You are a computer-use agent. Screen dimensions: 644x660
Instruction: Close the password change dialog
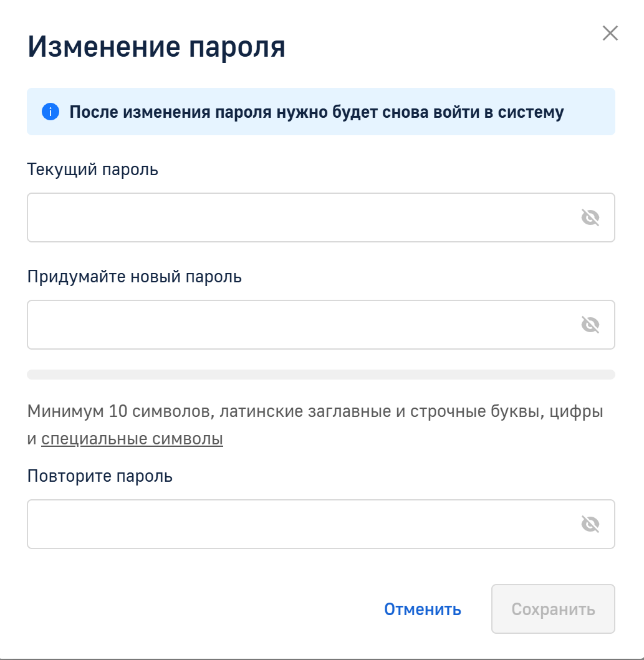610,34
